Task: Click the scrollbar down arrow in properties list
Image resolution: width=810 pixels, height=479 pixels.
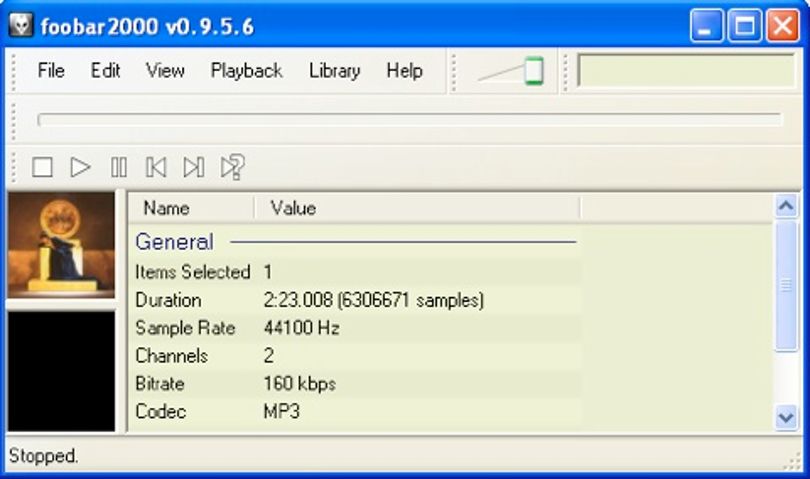Action: pyautogui.click(x=786, y=416)
